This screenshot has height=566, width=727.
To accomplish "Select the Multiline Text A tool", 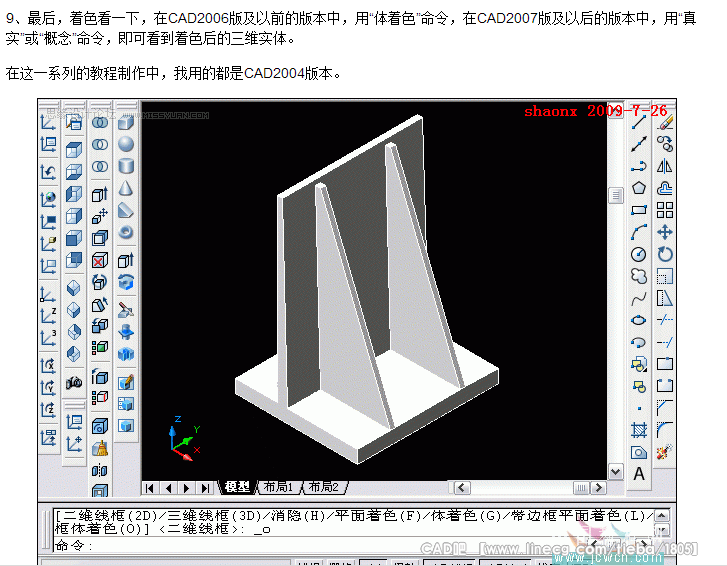I will tap(638, 474).
